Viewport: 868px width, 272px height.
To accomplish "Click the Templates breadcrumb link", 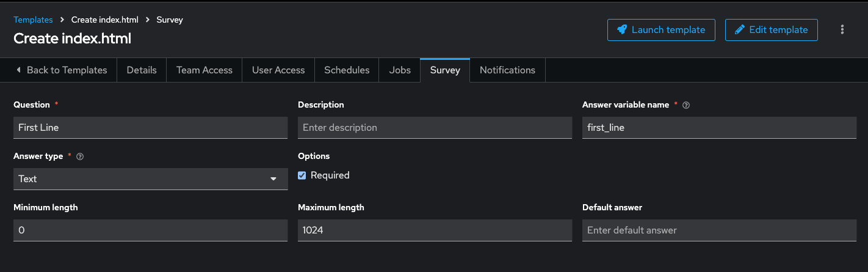I will point(33,20).
